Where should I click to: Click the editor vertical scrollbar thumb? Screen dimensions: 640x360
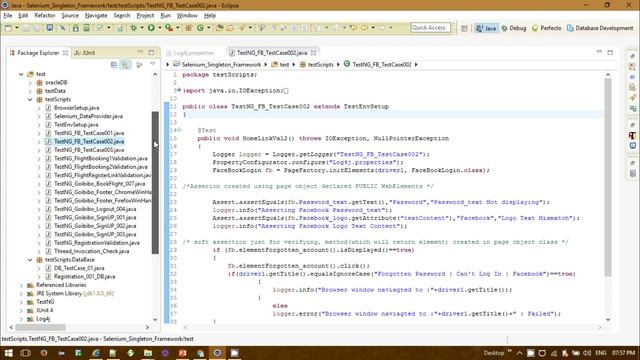(x=608, y=177)
